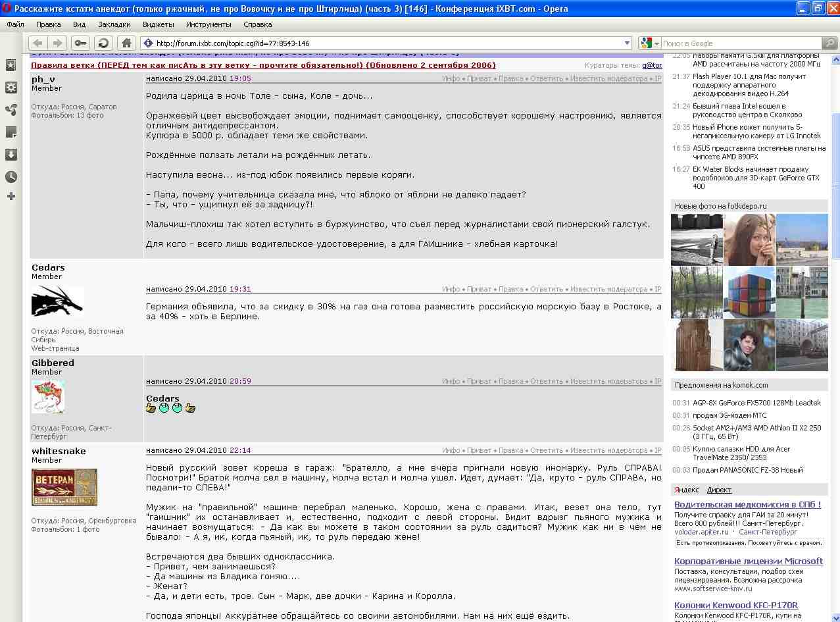Click Ответить on the 19:31 post
840x622 pixels.
point(547,289)
